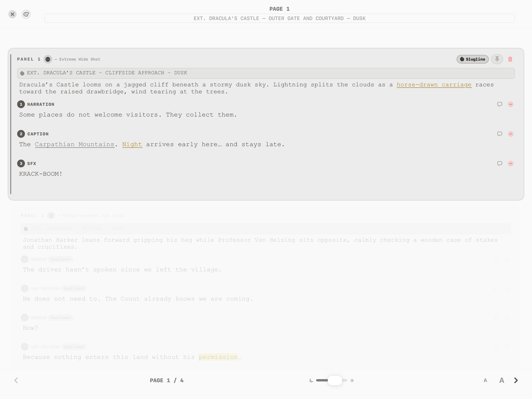Remove the NARRATION element with its minus button
The image size is (532, 399).
coord(511,104)
